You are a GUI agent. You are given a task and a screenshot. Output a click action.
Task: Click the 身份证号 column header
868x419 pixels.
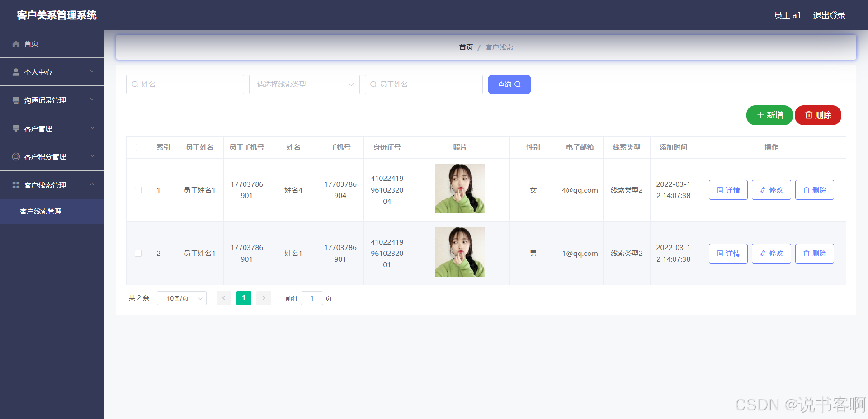pos(387,147)
